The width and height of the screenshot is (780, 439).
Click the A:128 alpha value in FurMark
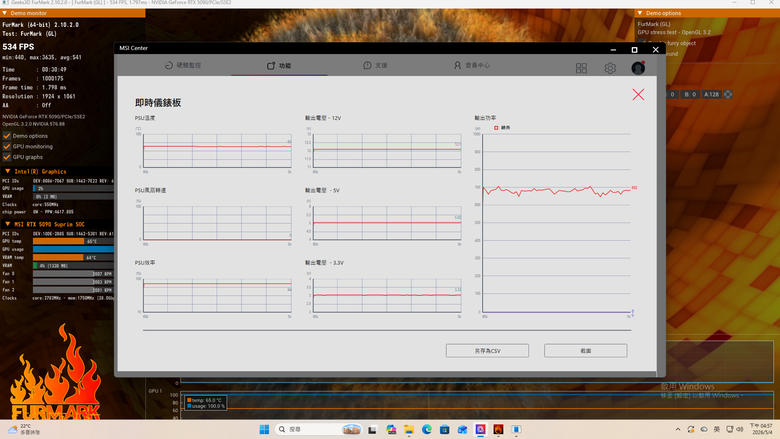[x=711, y=94]
